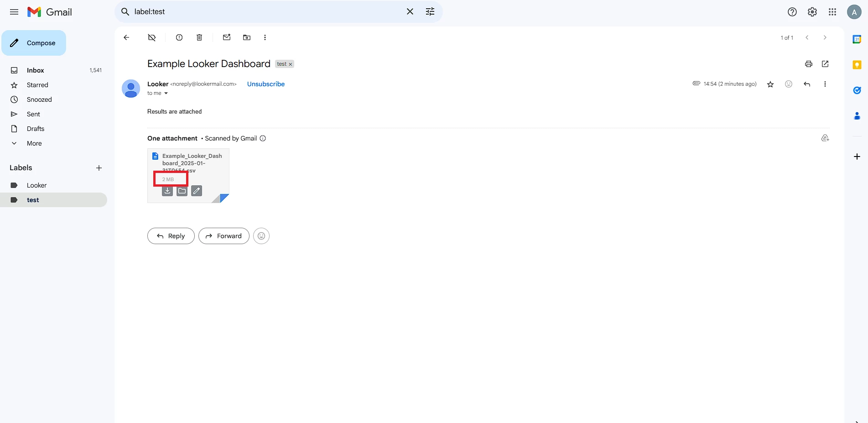Image resolution: width=868 pixels, height=423 pixels.
Task: Open Drafts folder
Action: coord(54,129)
